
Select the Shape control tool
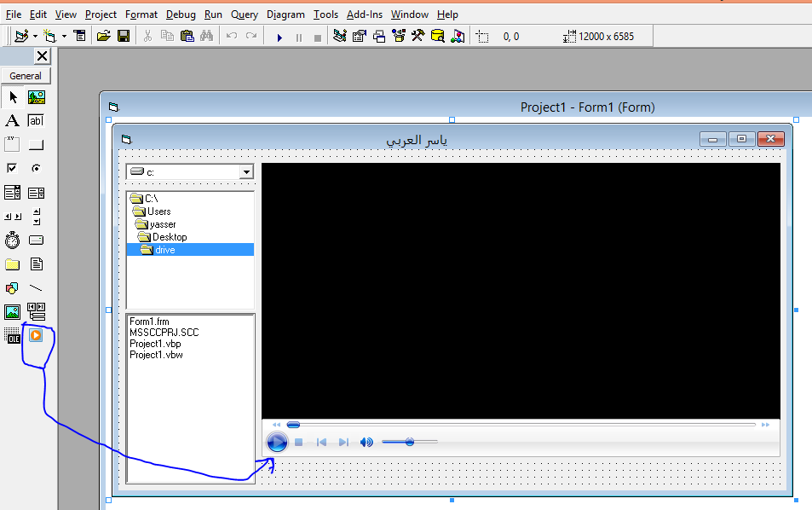pos(13,288)
